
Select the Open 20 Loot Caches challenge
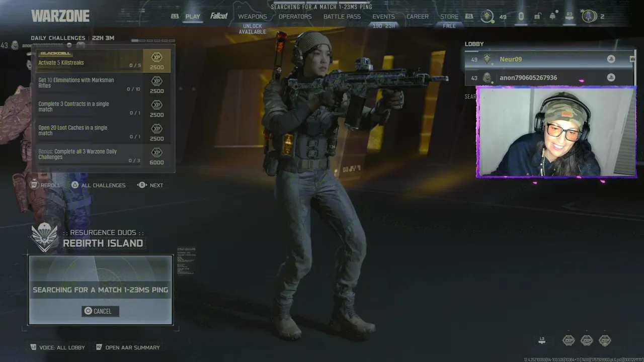point(103,132)
